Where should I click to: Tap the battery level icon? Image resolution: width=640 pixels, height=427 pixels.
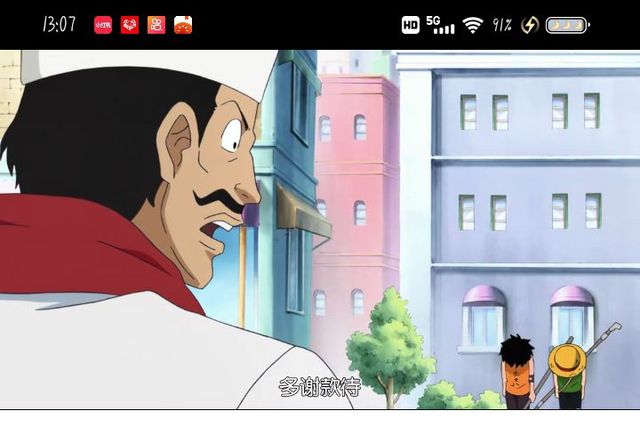[567, 25]
